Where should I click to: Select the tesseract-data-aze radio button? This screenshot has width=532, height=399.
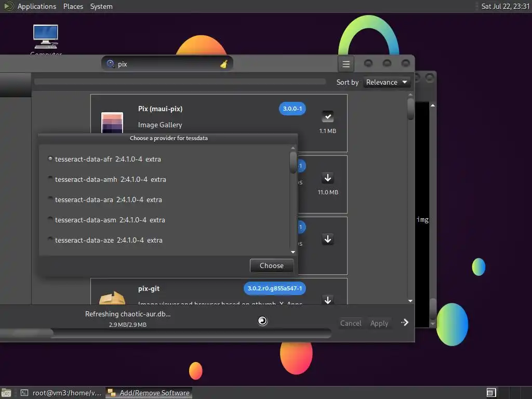pos(50,239)
